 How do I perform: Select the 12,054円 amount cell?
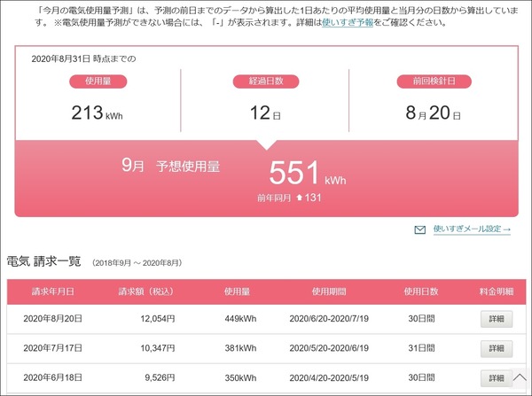(158, 319)
